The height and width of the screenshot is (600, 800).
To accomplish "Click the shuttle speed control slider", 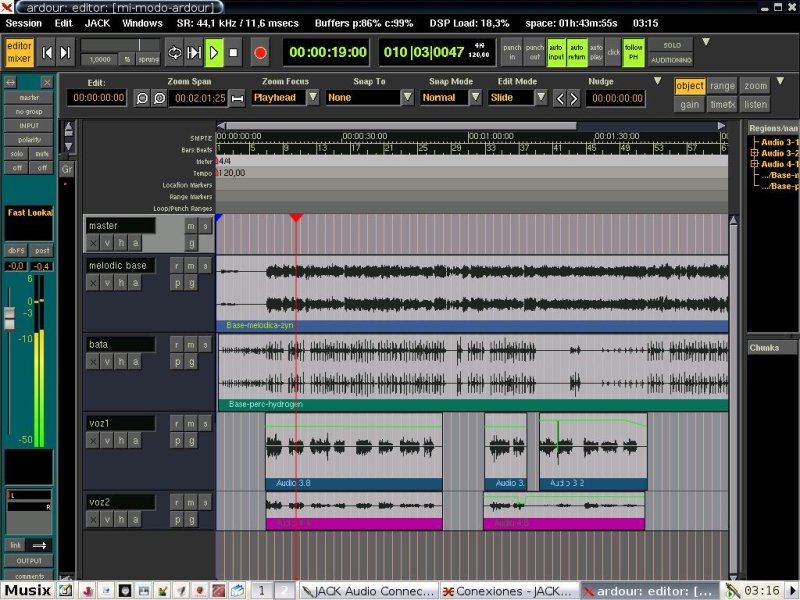I will tap(120, 45).
